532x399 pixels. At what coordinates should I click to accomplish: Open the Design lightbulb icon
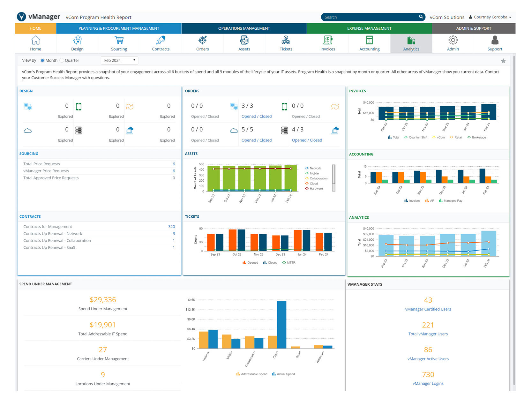pyautogui.click(x=77, y=41)
